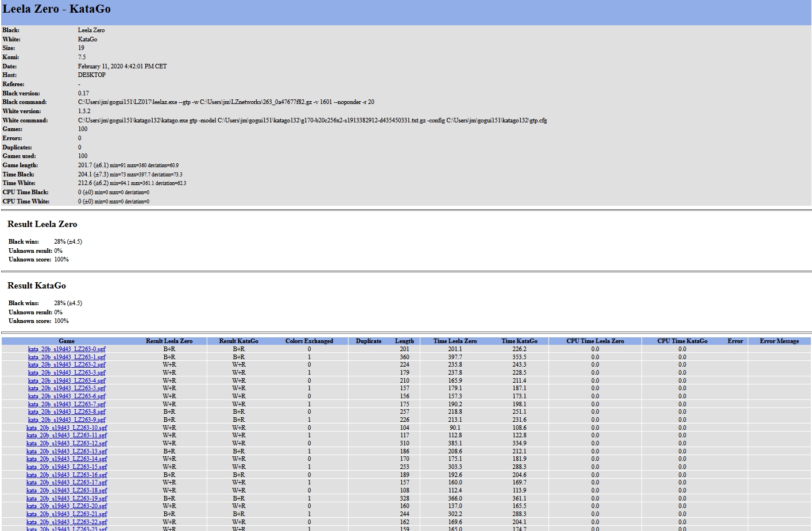Click length value '104' in the LZ263-10 row
Viewport: 812px width, 531px height.
tap(404, 428)
